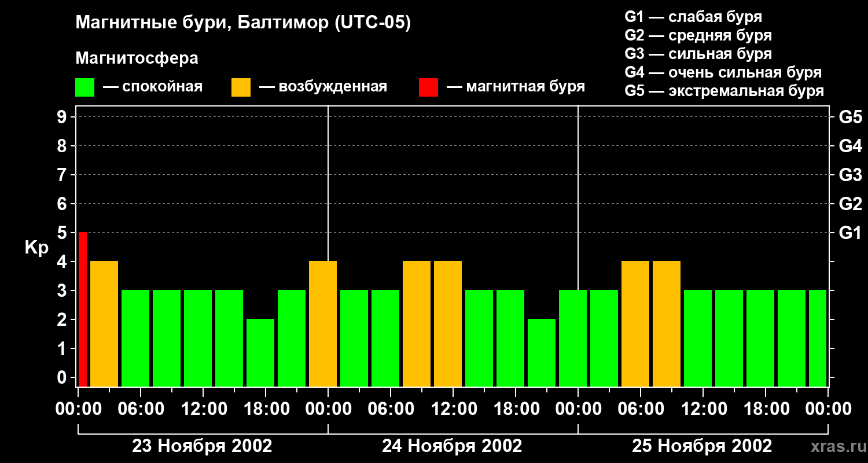This screenshot has width=868, height=463.
Task: Click the 'G3' label on the right axis
Action: click(x=850, y=175)
